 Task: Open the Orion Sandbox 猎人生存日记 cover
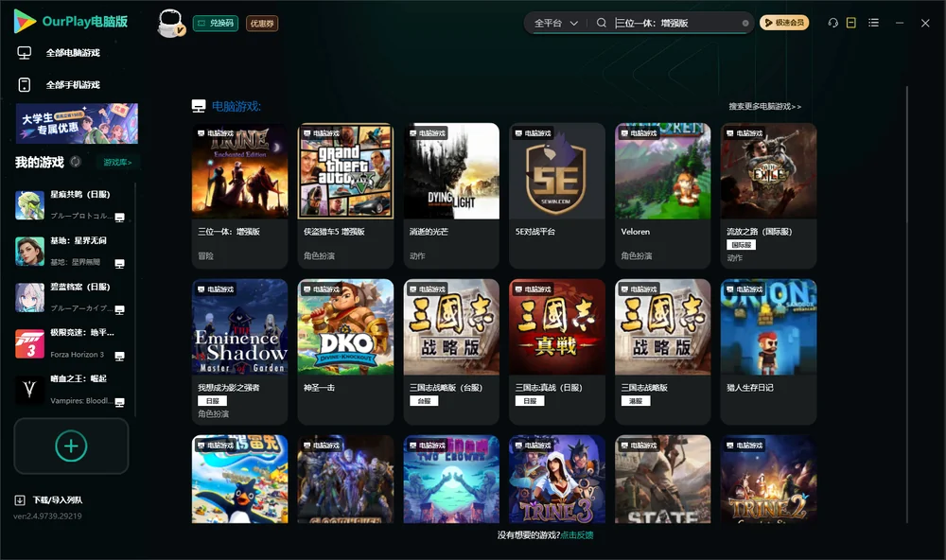tap(768, 326)
